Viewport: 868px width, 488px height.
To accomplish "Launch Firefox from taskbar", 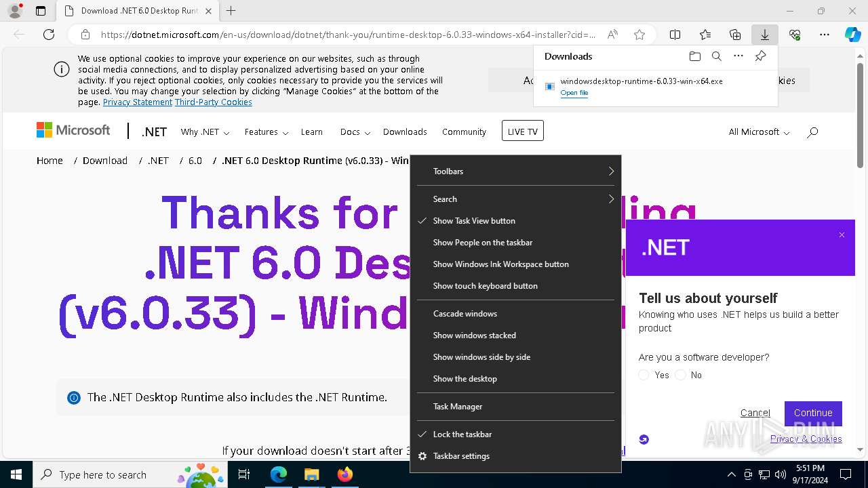I will (x=344, y=474).
